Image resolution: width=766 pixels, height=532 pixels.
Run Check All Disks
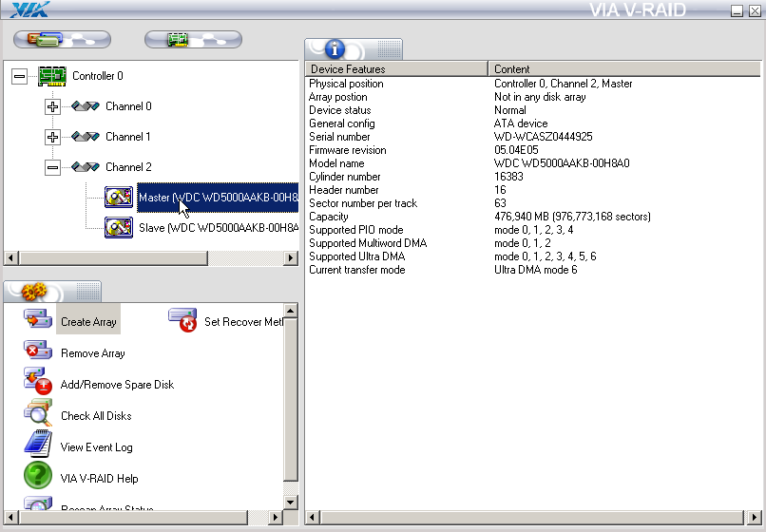(96, 416)
